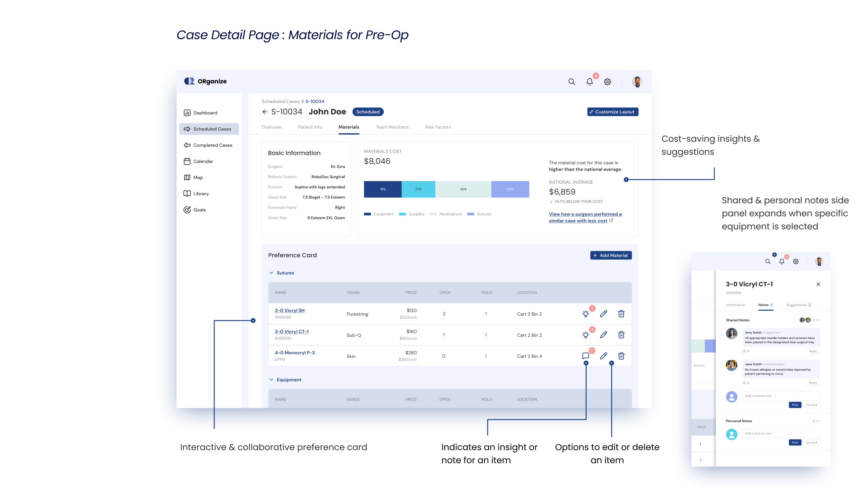Edit the 3-0 Vicryl CT-1 row
The image size is (868, 488).
603,335
